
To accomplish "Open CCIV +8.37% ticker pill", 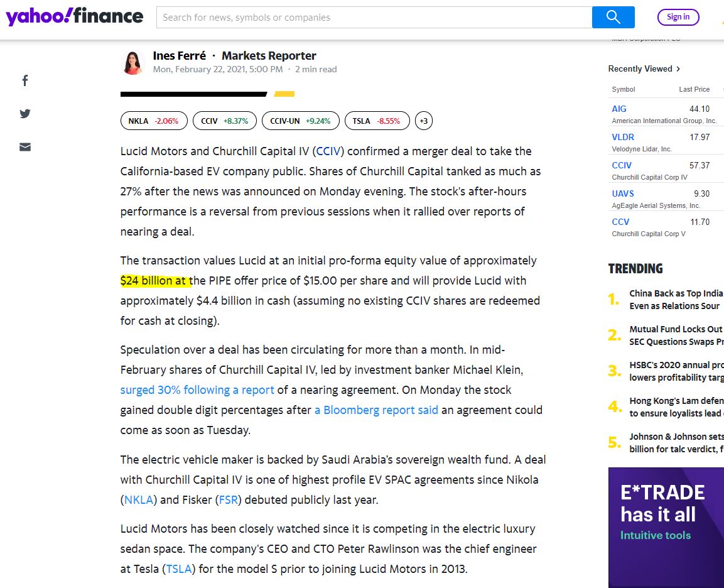I will click(x=224, y=121).
